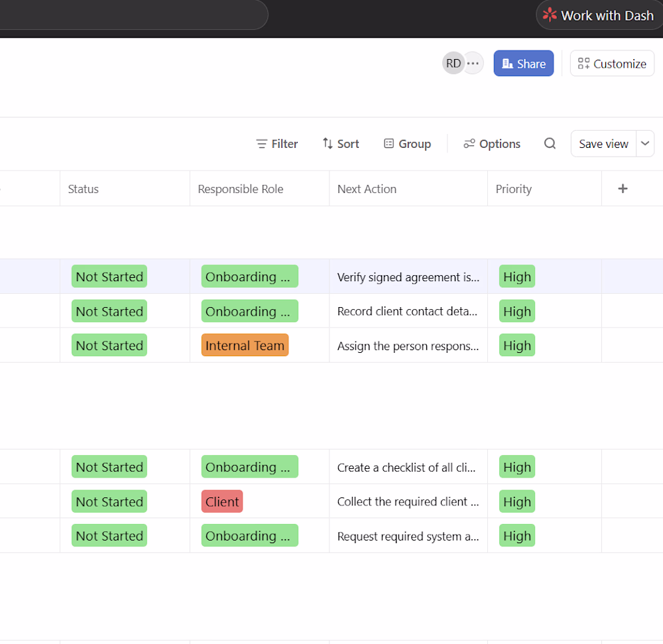This screenshot has width=663, height=644.
Task: Open Onboarding role tag in Create a checklist row
Action: coord(249,466)
